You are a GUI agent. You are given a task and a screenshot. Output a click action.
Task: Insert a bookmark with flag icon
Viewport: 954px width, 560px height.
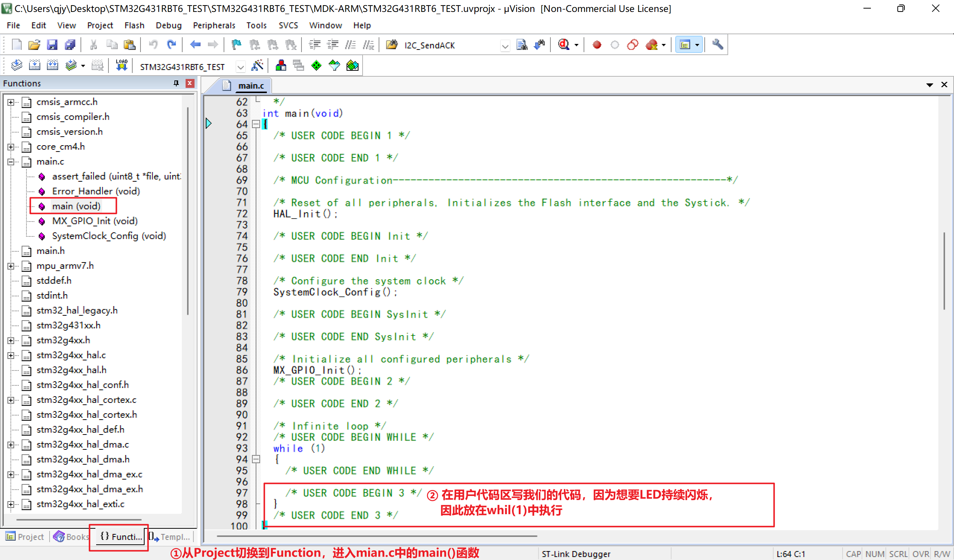[237, 45]
